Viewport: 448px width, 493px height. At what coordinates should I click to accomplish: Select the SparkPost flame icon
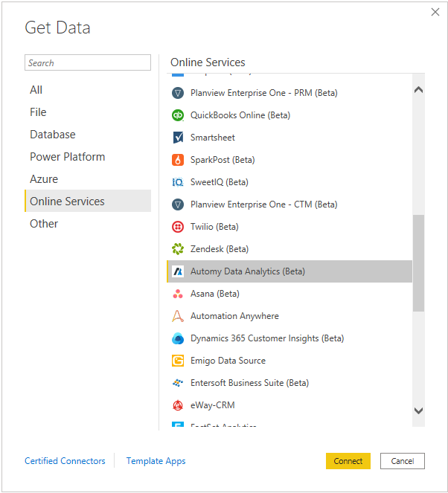pos(178,160)
